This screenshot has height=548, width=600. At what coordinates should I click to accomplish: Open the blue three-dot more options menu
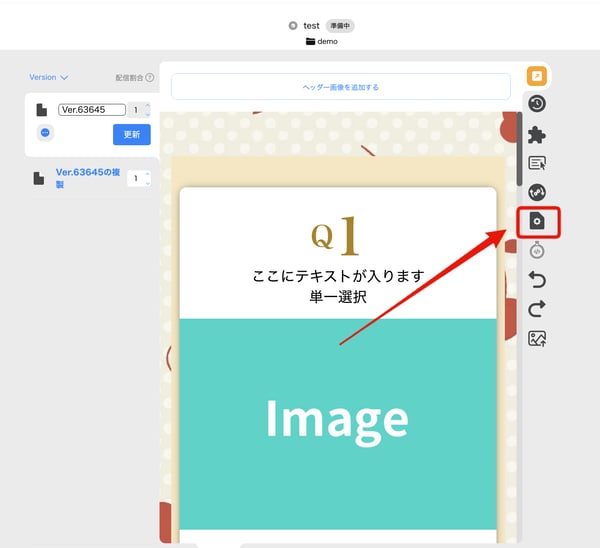click(45, 132)
